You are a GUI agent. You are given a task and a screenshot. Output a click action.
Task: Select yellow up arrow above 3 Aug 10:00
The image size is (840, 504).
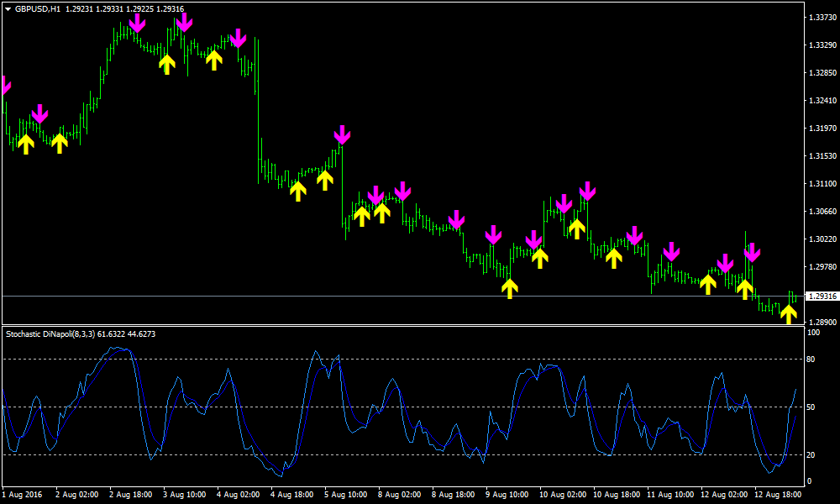pos(166,64)
